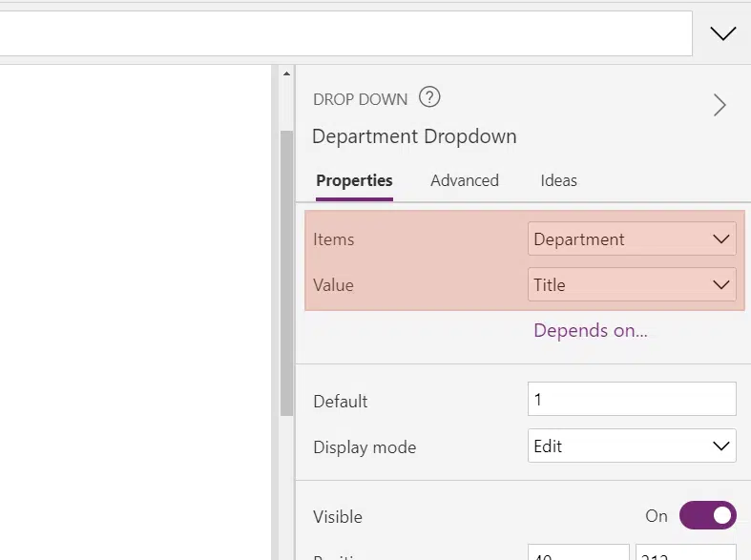Open the Ideas tab
The height and width of the screenshot is (560, 751).
coord(558,180)
